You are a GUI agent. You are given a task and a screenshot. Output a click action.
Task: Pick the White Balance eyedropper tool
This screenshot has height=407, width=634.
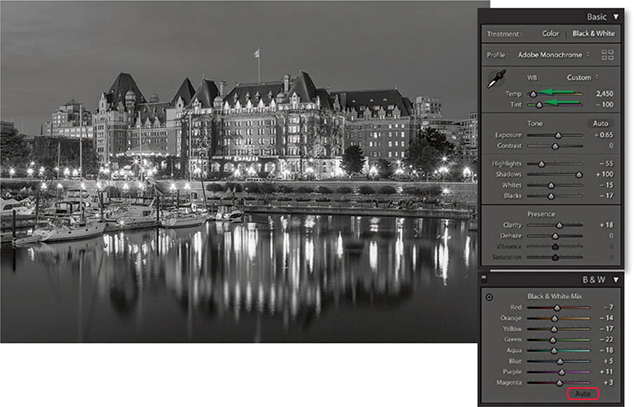tap(496, 79)
